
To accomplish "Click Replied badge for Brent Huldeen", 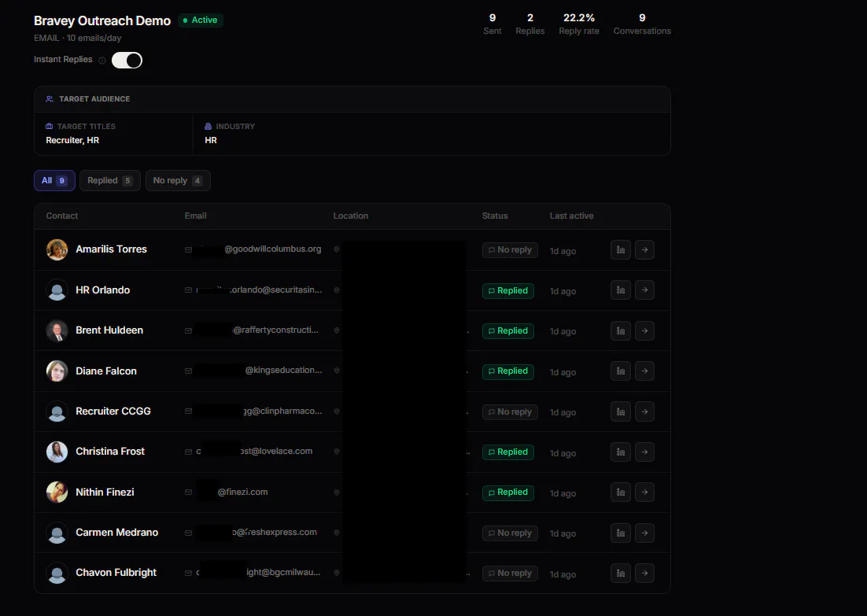I will tap(508, 331).
